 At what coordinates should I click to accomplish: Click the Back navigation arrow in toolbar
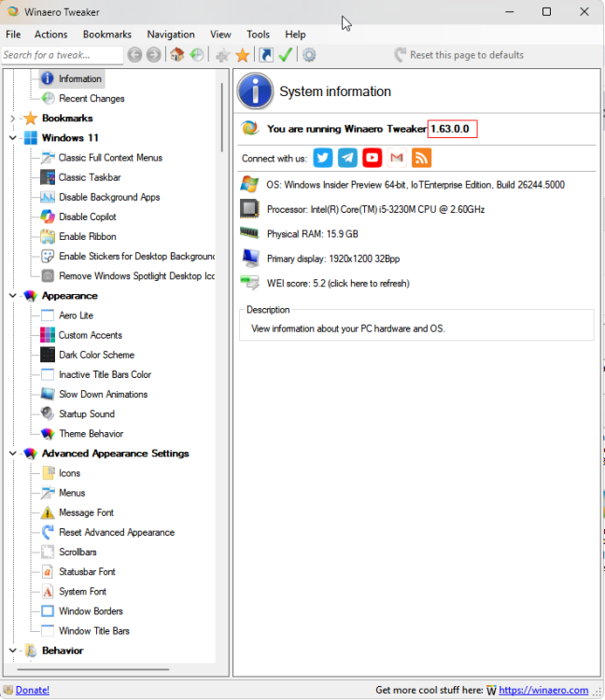click(x=134, y=55)
